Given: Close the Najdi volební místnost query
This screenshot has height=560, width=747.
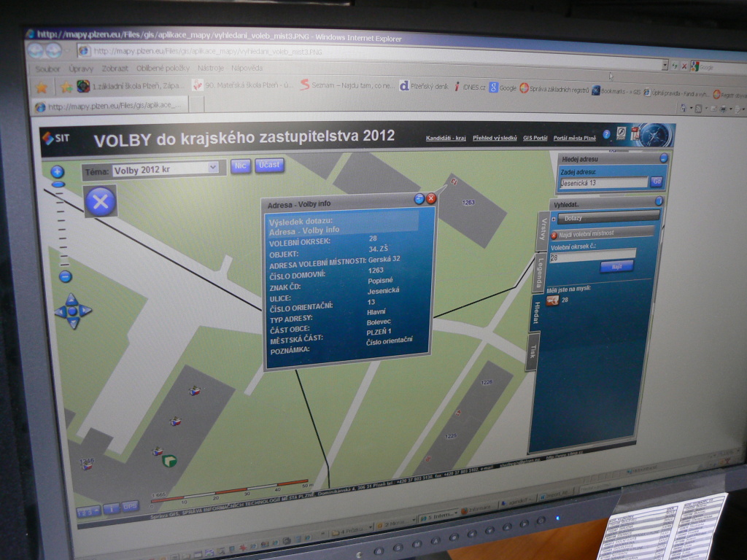Looking at the screenshot, I should point(554,236).
